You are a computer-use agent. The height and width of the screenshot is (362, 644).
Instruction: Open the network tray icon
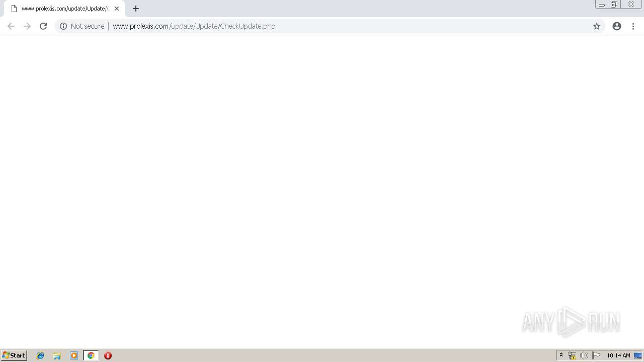pos(572,355)
